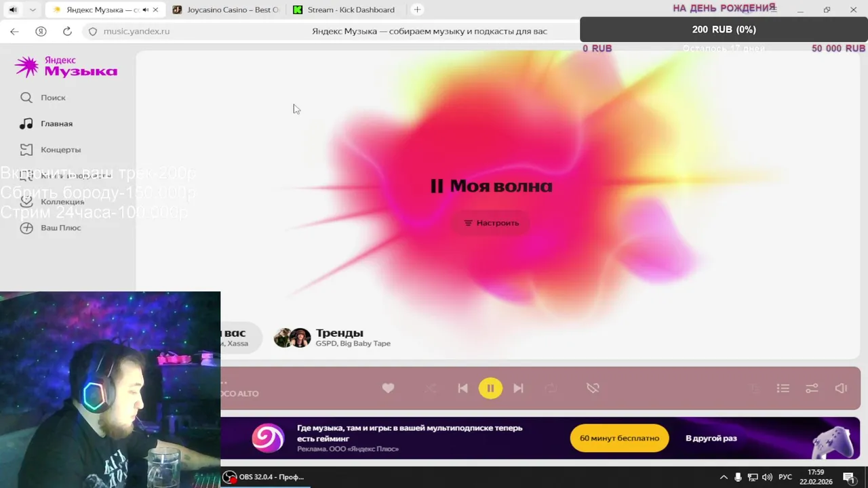Click the Yandex browser Я button

(41, 31)
